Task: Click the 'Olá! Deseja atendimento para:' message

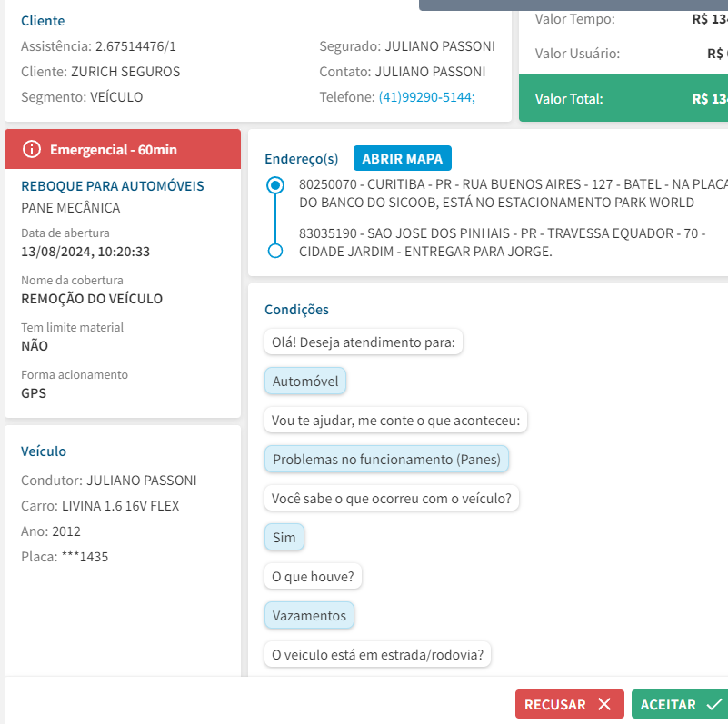Action: pos(364,342)
